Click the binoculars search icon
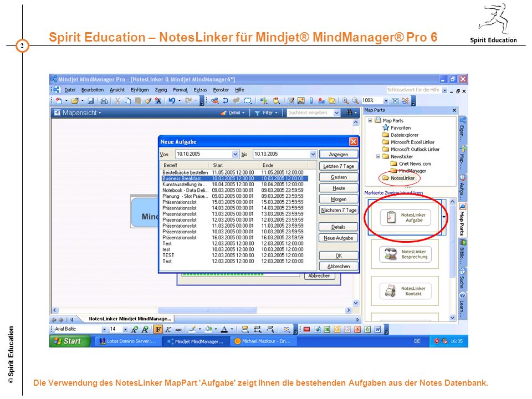 point(349,112)
